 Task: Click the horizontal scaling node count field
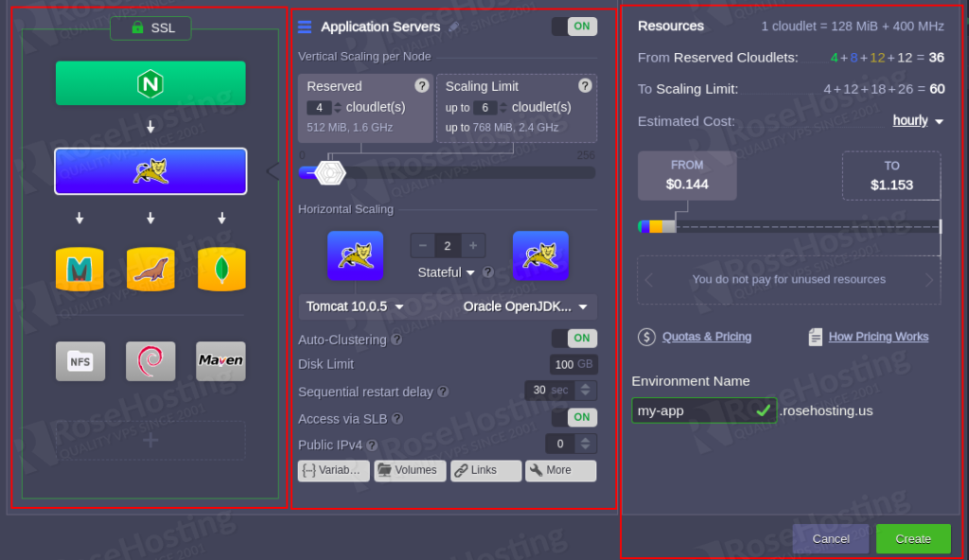pyautogui.click(x=448, y=246)
